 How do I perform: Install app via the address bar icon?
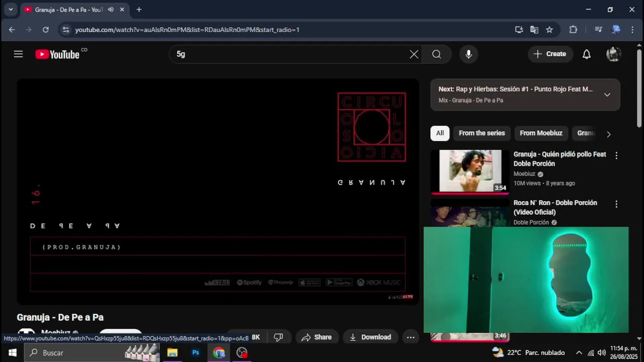coord(519,30)
